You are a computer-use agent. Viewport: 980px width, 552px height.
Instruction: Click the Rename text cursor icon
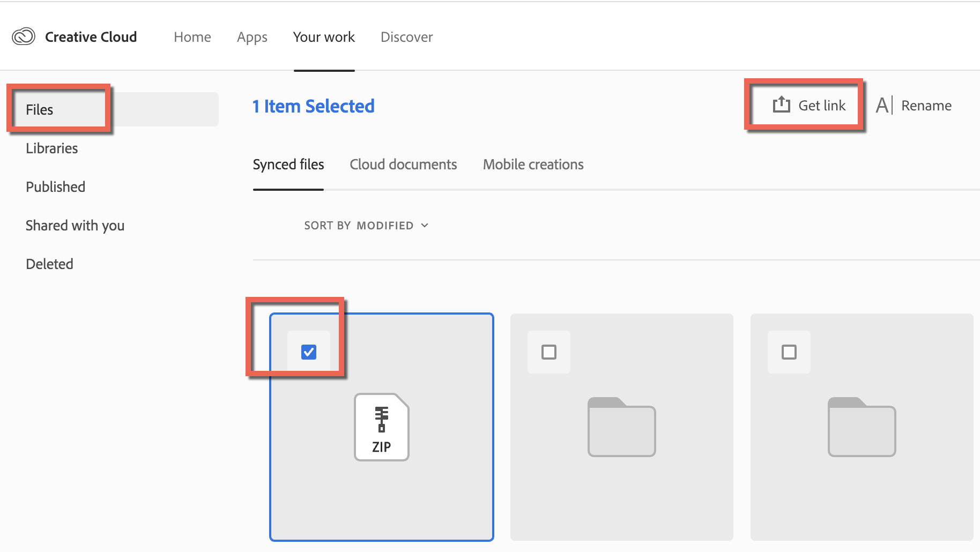[884, 105]
